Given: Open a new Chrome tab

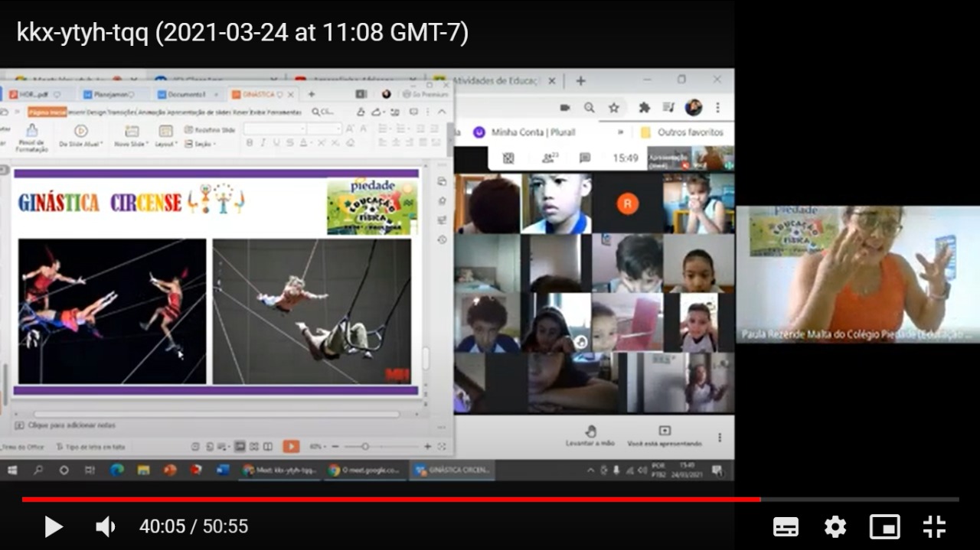Looking at the screenshot, I should 580,80.
